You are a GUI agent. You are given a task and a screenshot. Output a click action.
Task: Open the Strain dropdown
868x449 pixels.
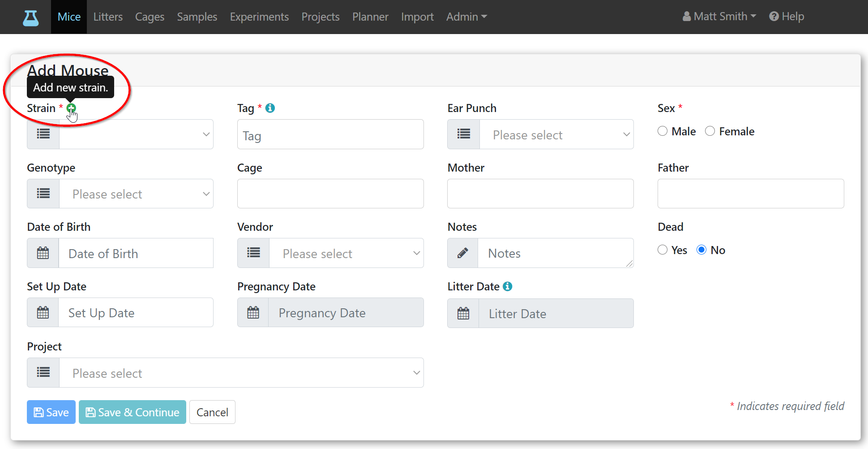(x=136, y=134)
